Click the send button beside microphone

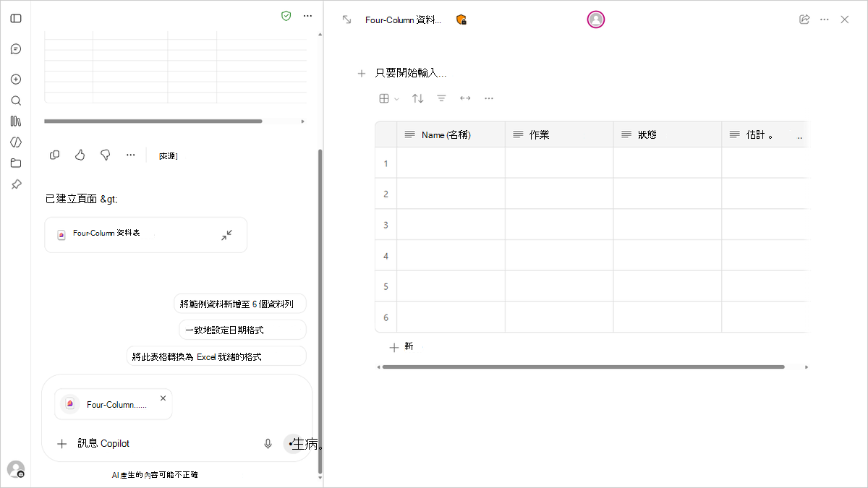[293, 444]
